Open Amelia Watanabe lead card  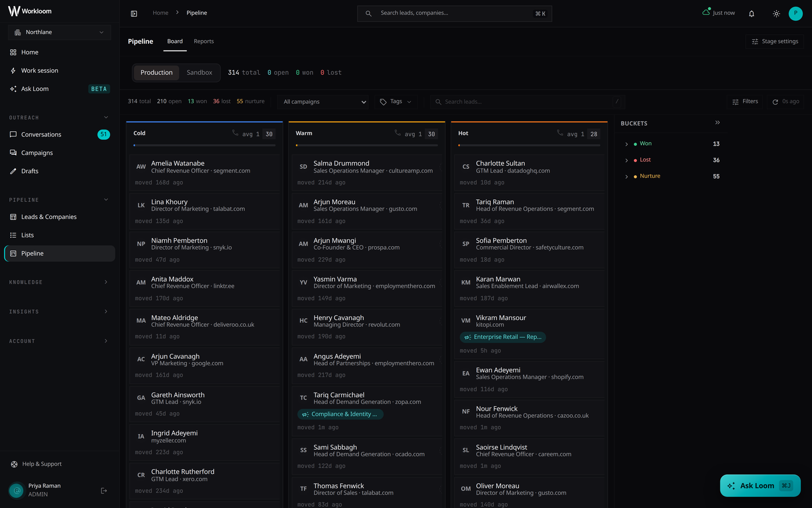coord(204,172)
